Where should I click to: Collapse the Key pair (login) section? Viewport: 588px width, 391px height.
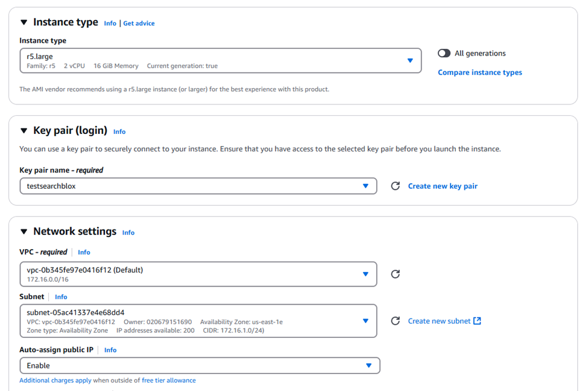(24, 130)
